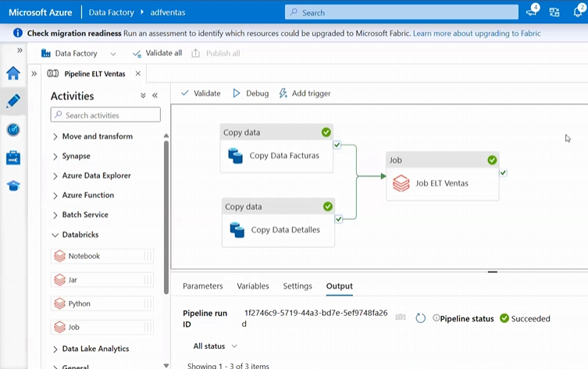Click the Activities panel vertical scrollbar
Screen dimensions: 588x369
coord(166,218)
